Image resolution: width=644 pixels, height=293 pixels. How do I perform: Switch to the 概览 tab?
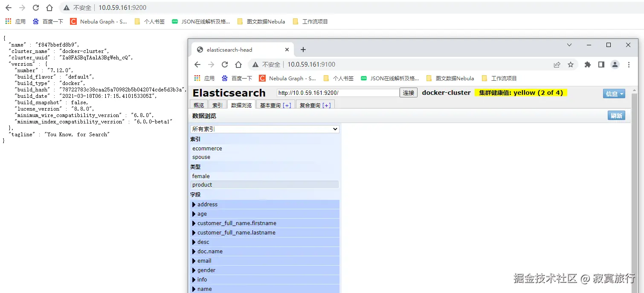pyautogui.click(x=198, y=105)
